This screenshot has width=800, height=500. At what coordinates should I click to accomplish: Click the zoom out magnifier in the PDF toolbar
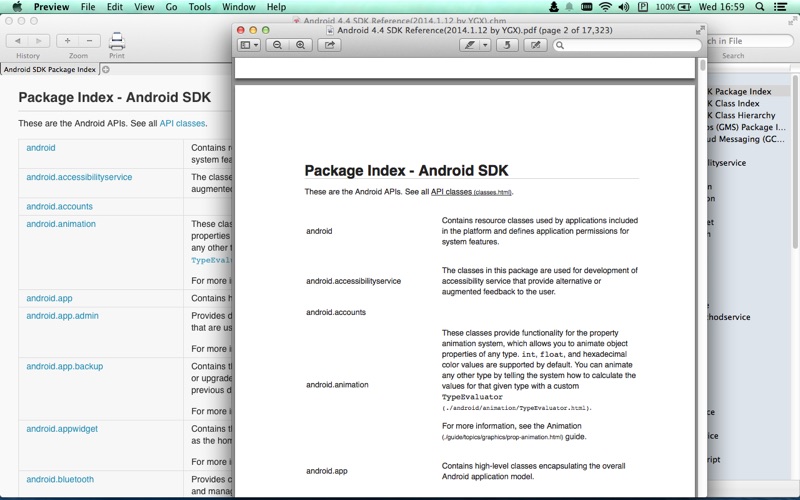(277, 45)
